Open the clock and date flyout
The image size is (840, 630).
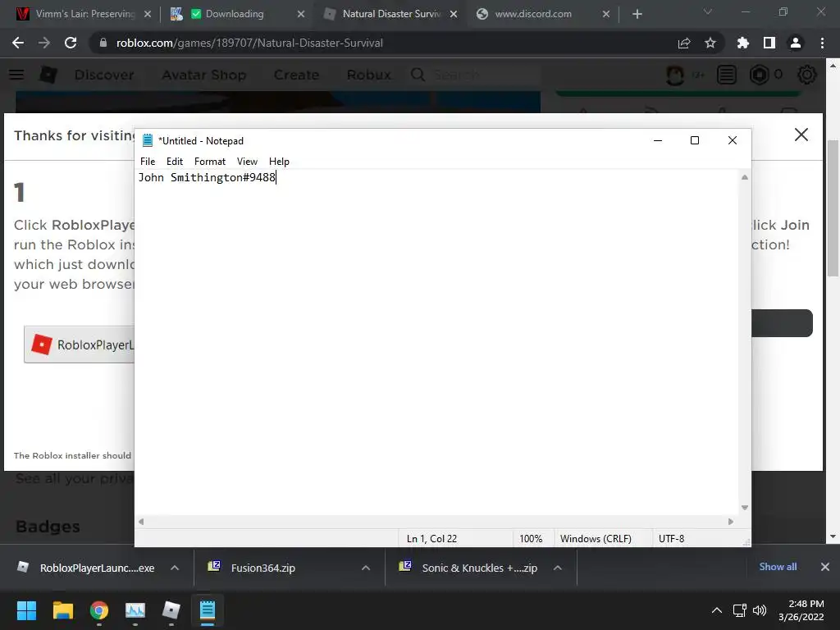tap(801, 610)
